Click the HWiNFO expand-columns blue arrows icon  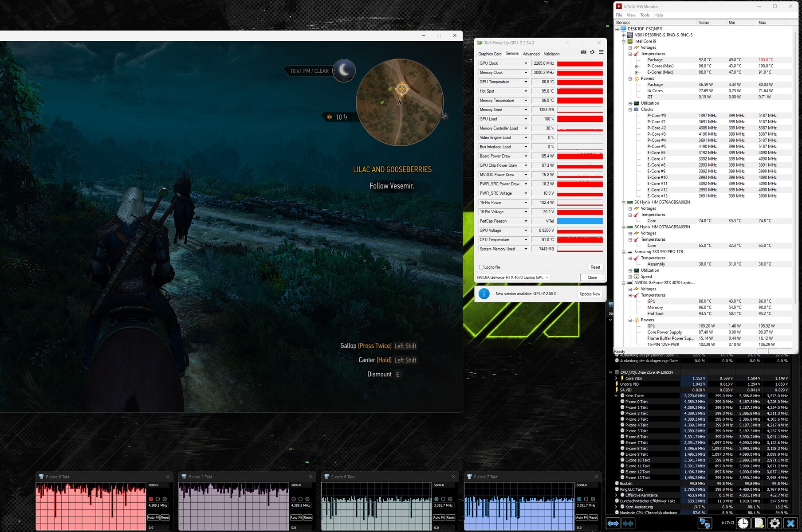click(x=613, y=524)
